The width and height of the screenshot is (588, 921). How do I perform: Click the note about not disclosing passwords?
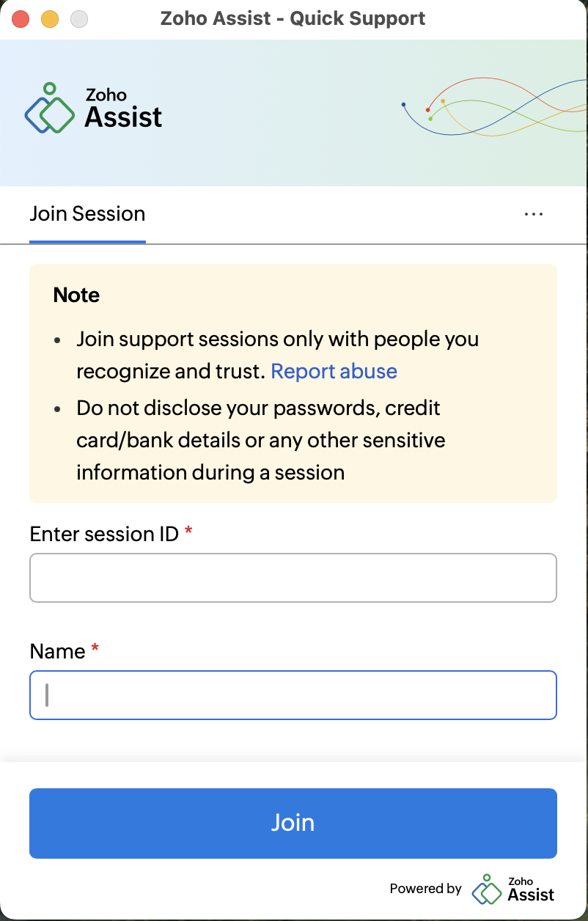pos(260,440)
